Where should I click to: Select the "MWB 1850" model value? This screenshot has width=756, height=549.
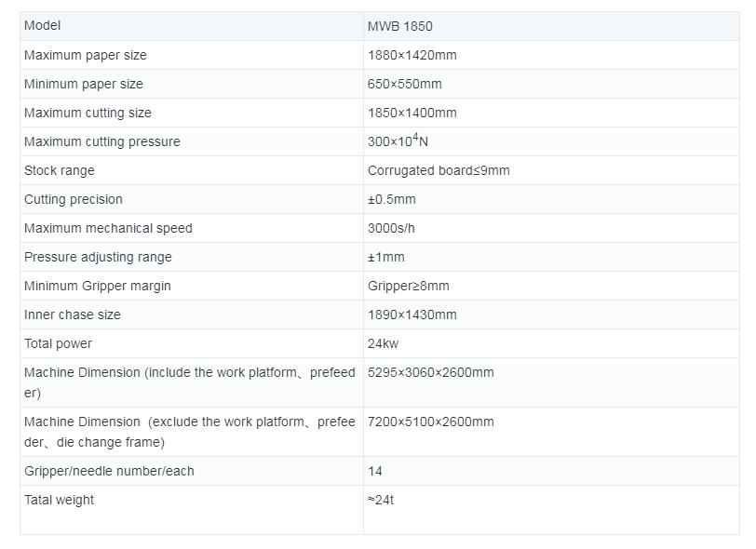pos(399,26)
